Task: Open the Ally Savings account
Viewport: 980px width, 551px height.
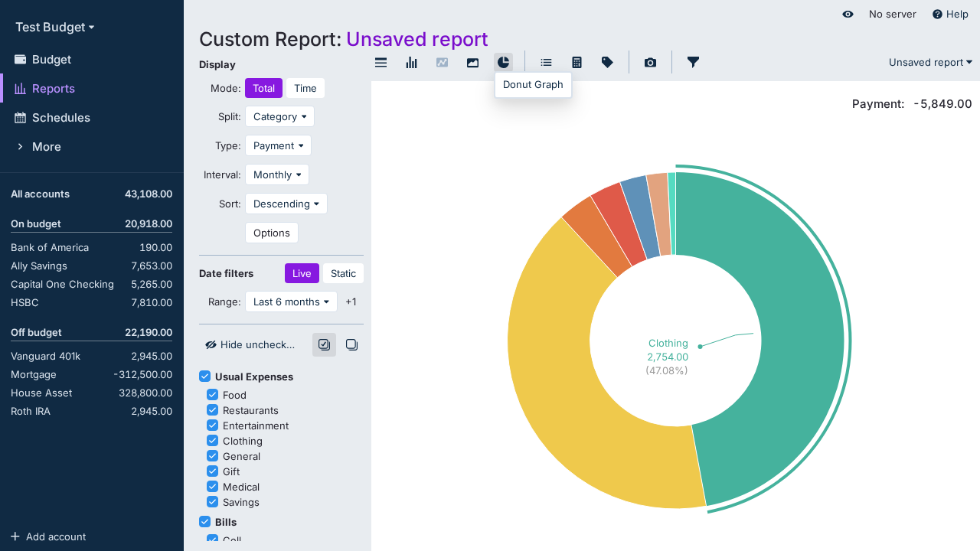Action: pyautogui.click(x=39, y=266)
